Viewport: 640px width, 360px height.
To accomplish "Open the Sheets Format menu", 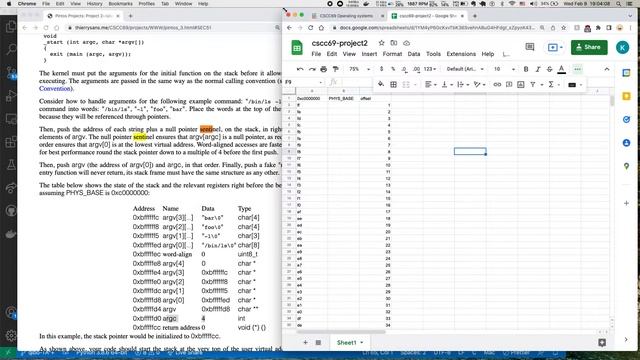I will (x=392, y=54).
